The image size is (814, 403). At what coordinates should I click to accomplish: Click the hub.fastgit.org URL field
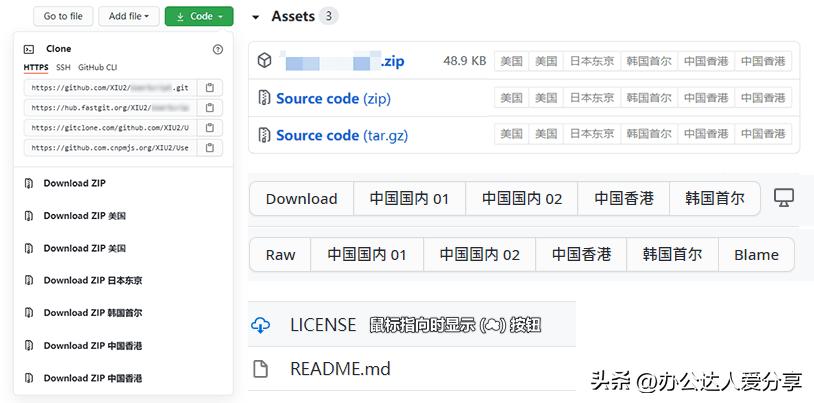pyautogui.click(x=111, y=108)
